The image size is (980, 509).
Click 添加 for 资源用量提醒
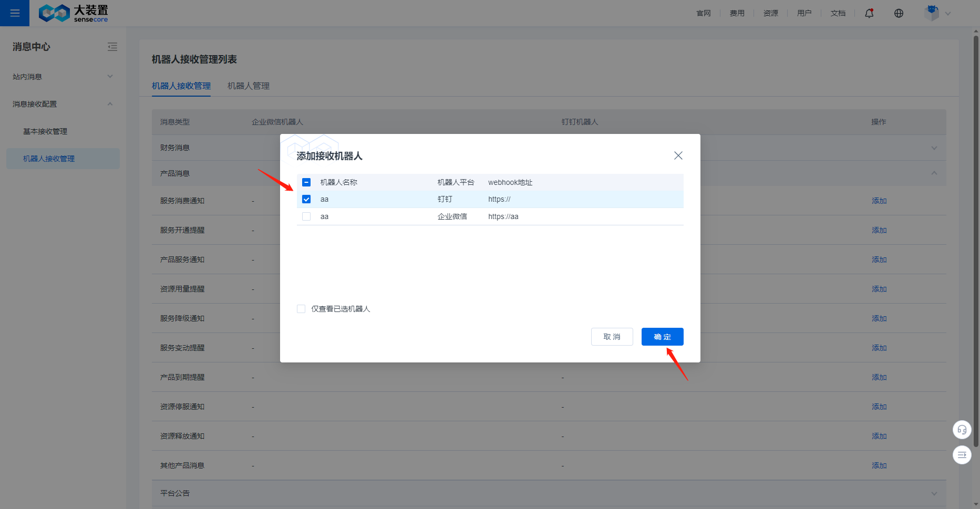(x=879, y=289)
